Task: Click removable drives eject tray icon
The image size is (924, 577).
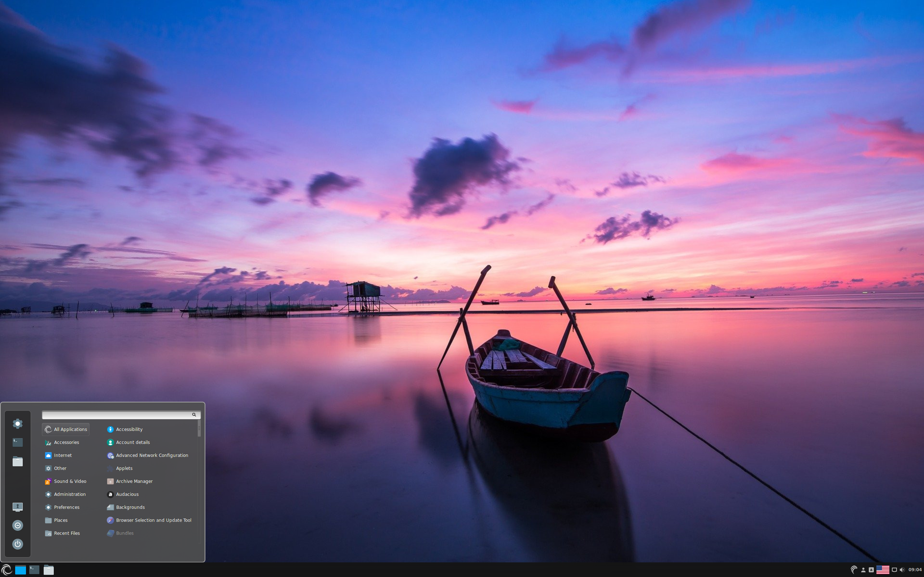Action: (871, 570)
